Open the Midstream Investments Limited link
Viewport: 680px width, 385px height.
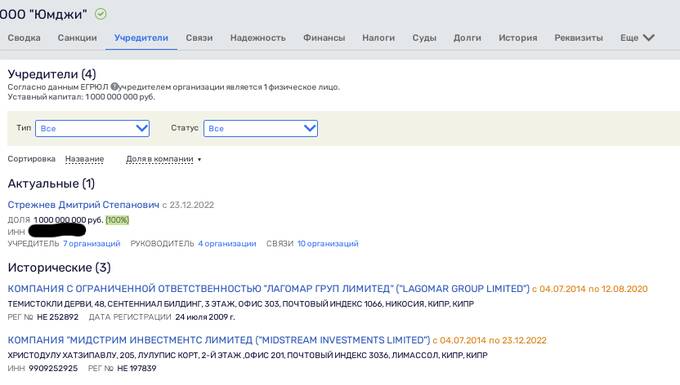219,340
